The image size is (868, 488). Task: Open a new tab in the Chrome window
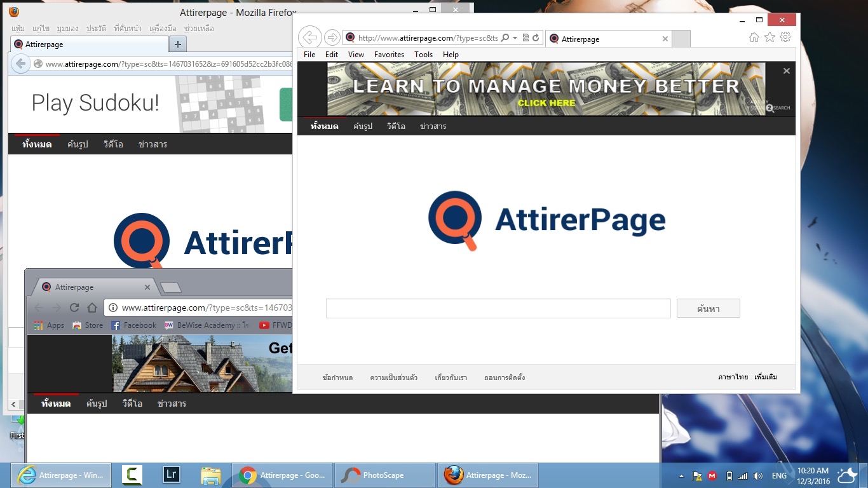pyautogui.click(x=170, y=288)
